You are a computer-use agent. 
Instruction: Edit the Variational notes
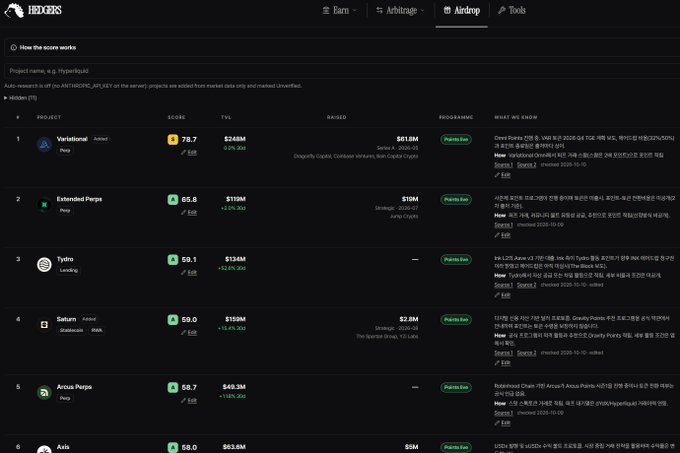tap(503, 175)
